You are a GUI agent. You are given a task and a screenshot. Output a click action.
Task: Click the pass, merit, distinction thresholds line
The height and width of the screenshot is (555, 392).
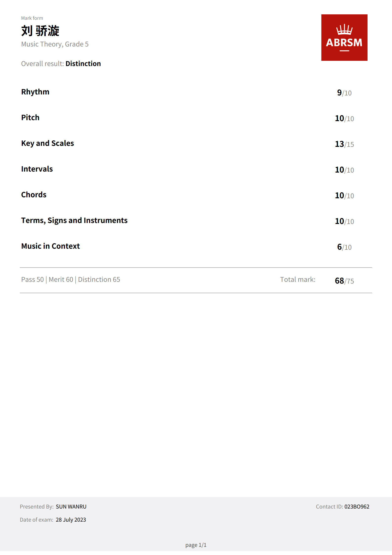click(71, 279)
